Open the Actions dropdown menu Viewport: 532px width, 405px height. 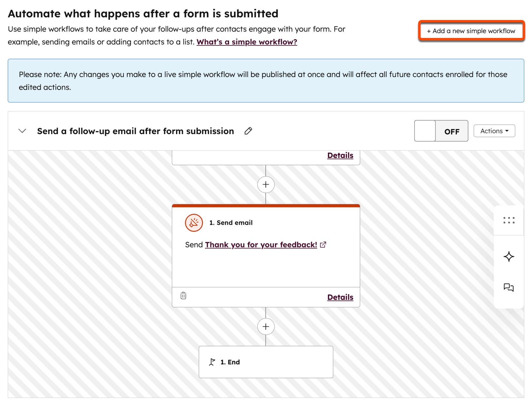coord(494,131)
